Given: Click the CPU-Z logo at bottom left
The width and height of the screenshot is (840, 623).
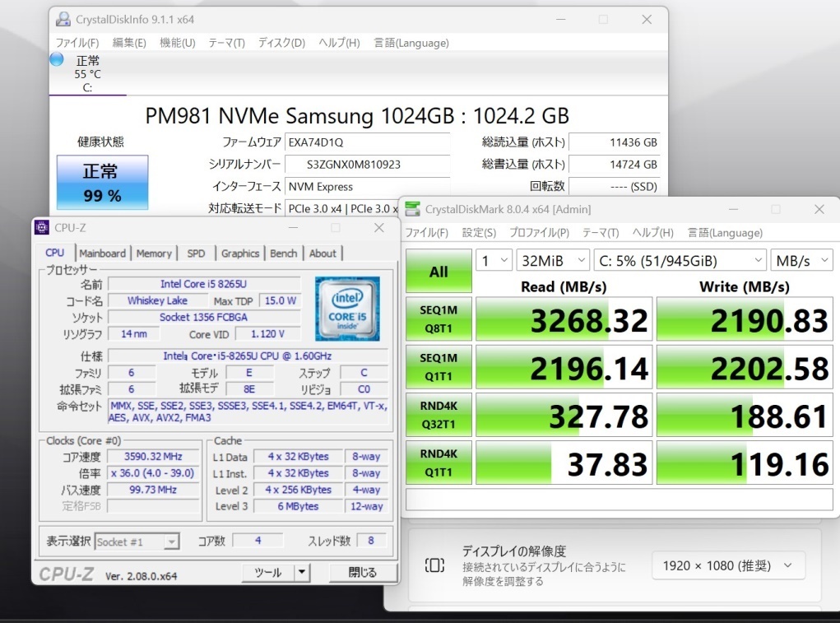Looking at the screenshot, I should [x=66, y=573].
